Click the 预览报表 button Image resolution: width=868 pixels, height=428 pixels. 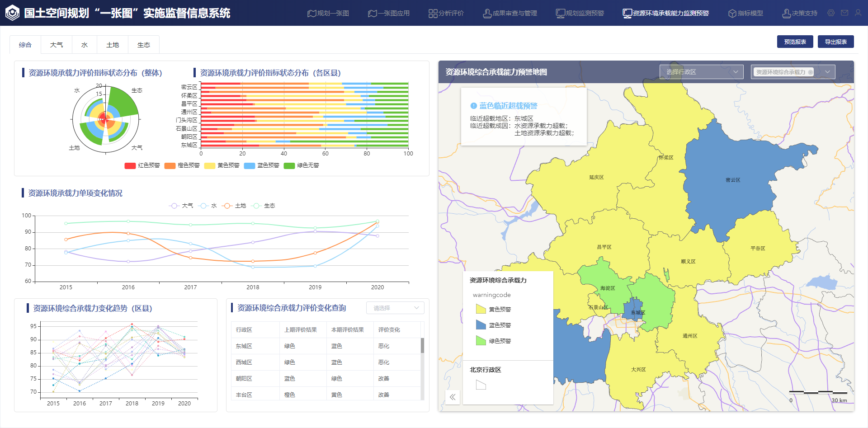coord(795,42)
